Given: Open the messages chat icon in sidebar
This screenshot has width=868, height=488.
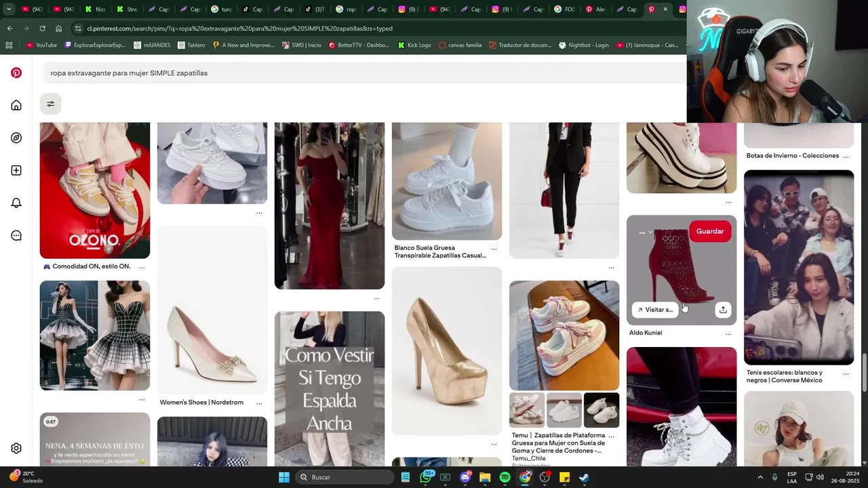Looking at the screenshot, I should [16, 235].
